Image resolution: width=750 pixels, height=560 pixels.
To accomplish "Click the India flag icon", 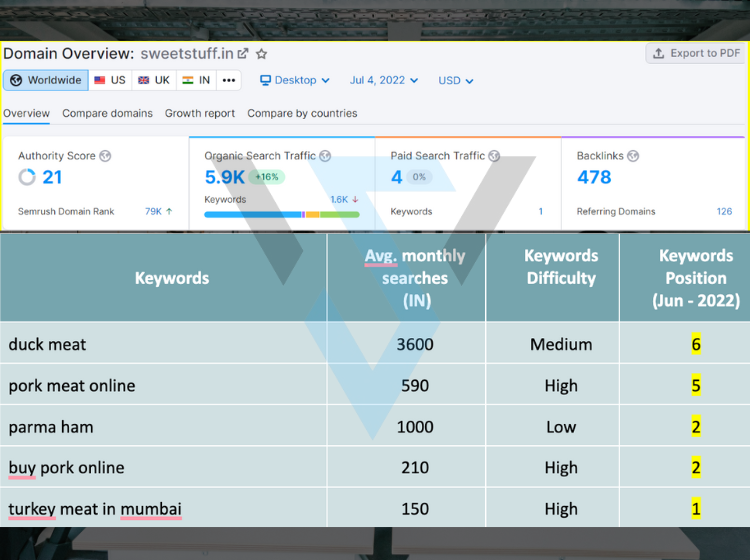I will (x=188, y=80).
